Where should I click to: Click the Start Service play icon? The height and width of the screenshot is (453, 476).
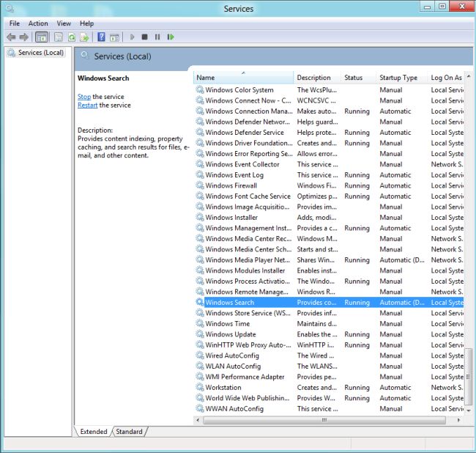132,37
